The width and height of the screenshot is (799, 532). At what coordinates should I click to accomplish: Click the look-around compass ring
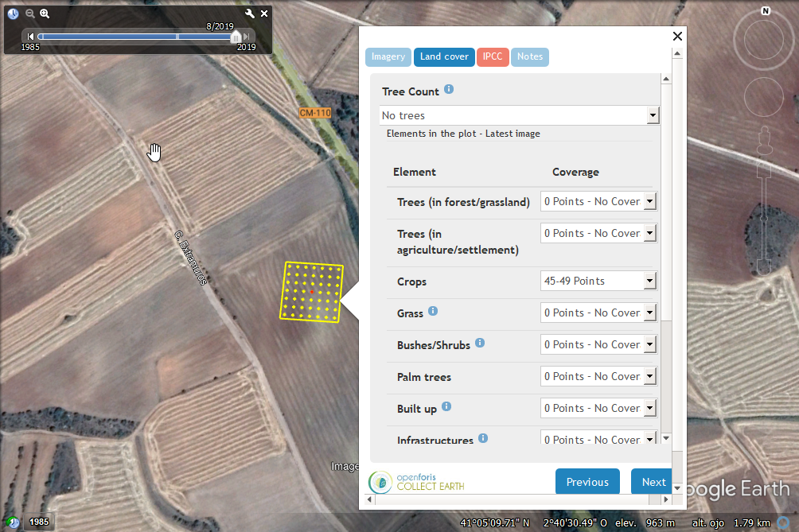click(764, 40)
